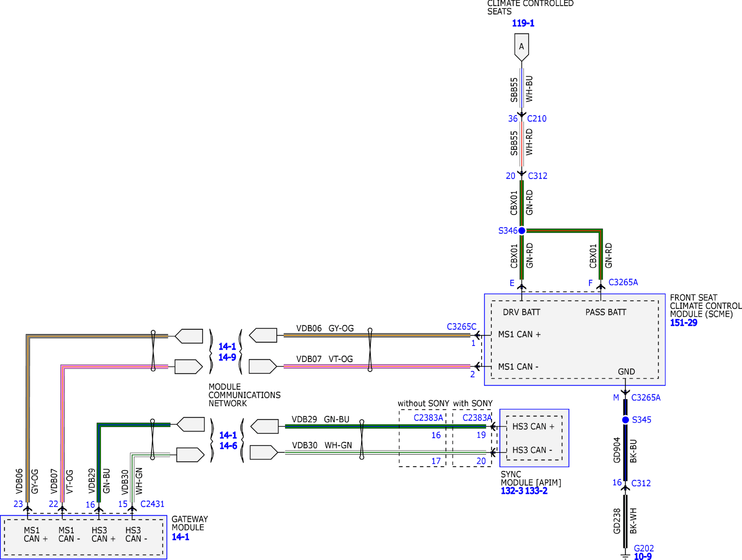Click VDB29 GN-BU horizontal wire label
This screenshot has width=742, height=560.
pyautogui.click(x=320, y=420)
